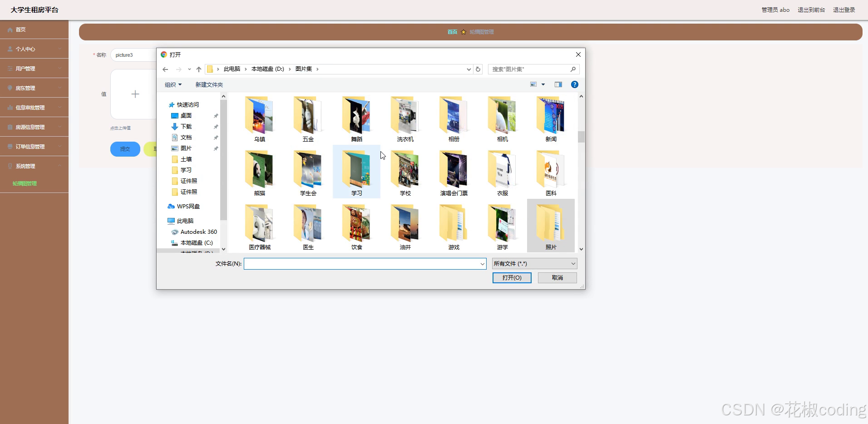Go up one folder level
Image resolution: width=868 pixels, height=424 pixels.
198,69
